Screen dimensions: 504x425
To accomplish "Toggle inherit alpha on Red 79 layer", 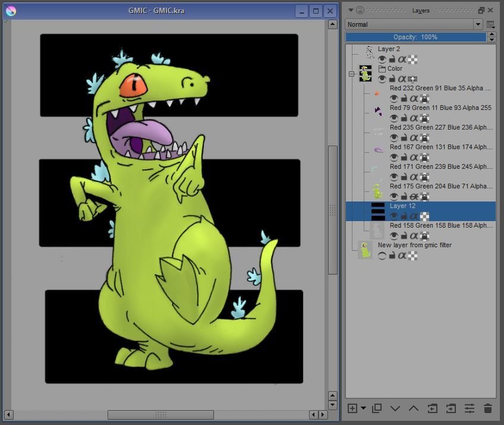I will [x=414, y=118].
